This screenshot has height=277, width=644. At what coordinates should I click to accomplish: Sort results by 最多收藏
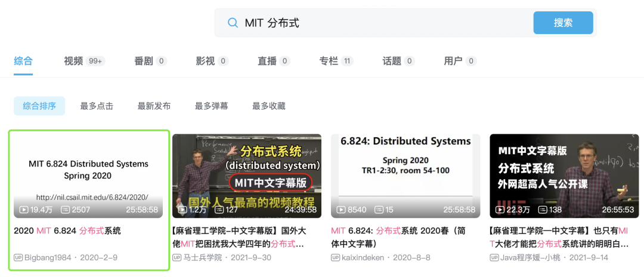(268, 106)
